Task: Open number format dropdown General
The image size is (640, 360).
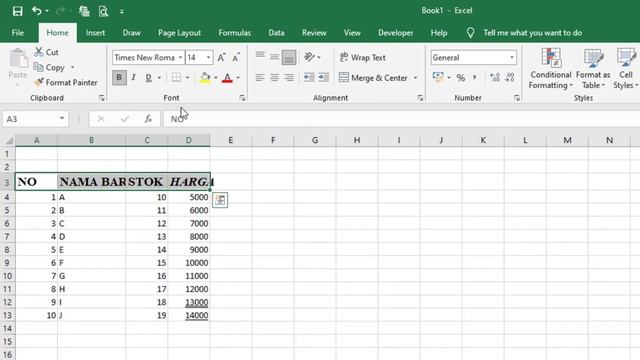Action: click(512, 58)
